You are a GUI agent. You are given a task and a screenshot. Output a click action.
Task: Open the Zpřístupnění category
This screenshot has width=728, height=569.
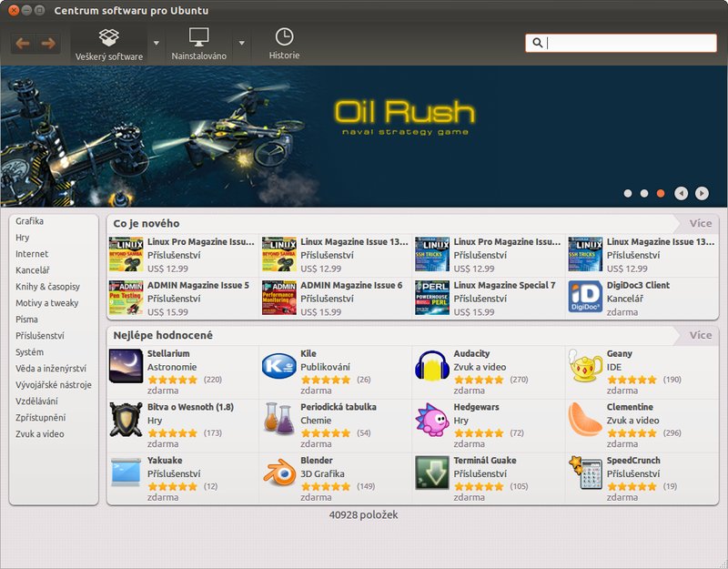(40, 418)
